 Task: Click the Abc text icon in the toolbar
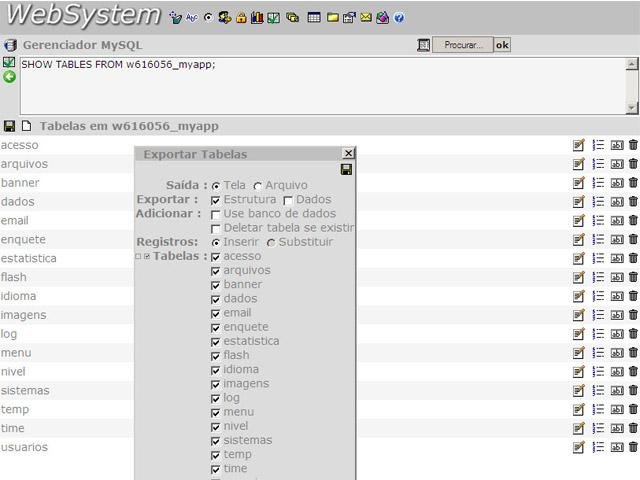191,18
